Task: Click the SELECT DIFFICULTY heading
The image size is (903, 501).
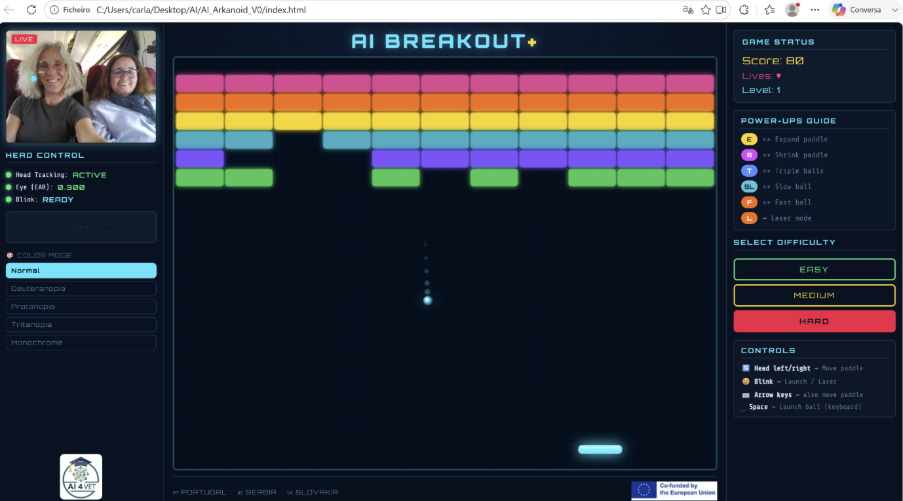Action: click(x=784, y=242)
